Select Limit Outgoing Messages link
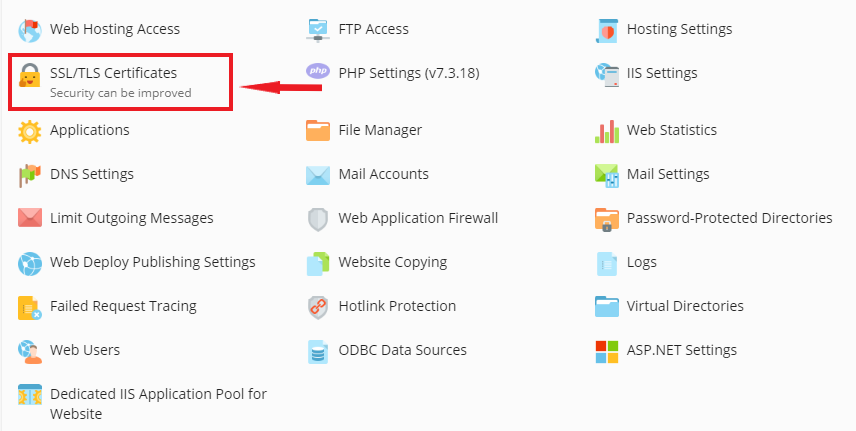The image size is (856, 431). pyautogui.click(x=131, y=218)
